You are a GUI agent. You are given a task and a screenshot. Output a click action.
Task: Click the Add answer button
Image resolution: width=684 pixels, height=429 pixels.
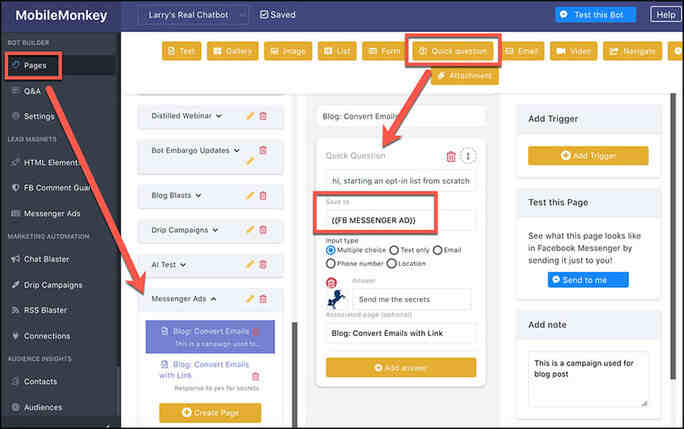tap(401, 368)
